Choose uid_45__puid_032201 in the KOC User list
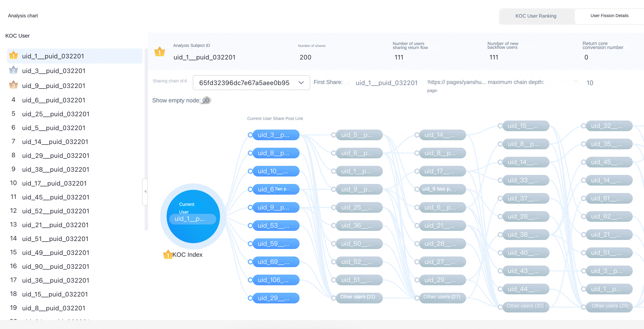 click(x=75, y=197)
